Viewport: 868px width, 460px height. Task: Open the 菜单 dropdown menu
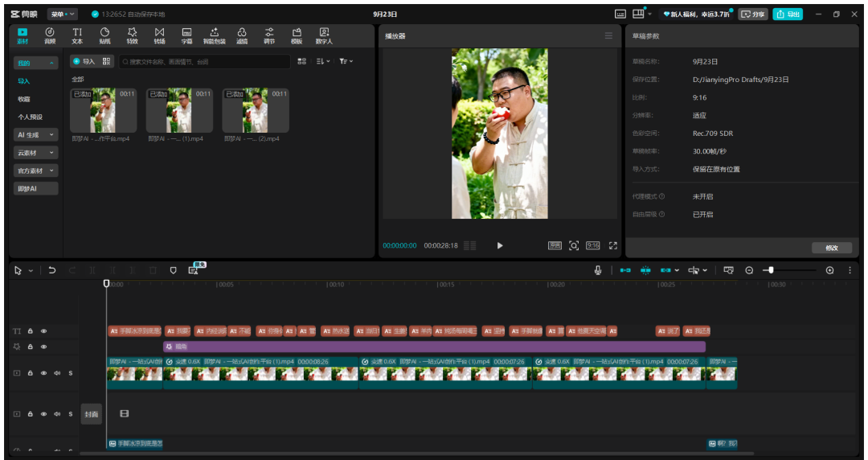pos(63,14)
